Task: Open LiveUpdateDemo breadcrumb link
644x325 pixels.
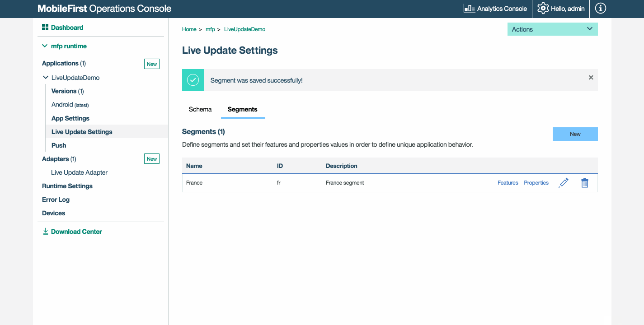Action: [244, 29]
